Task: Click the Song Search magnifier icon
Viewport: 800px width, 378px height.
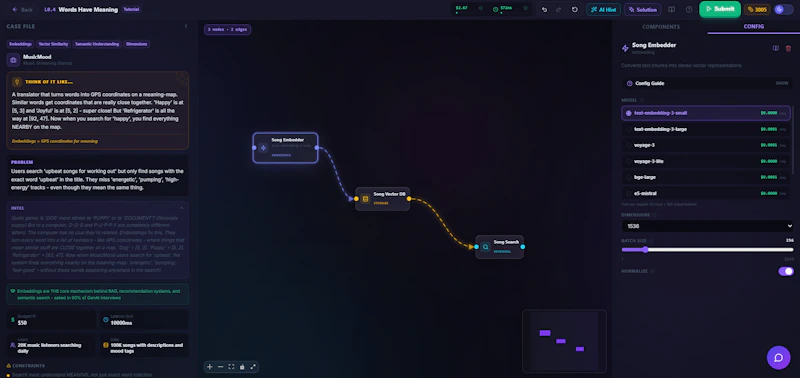Action: (485, 247)
